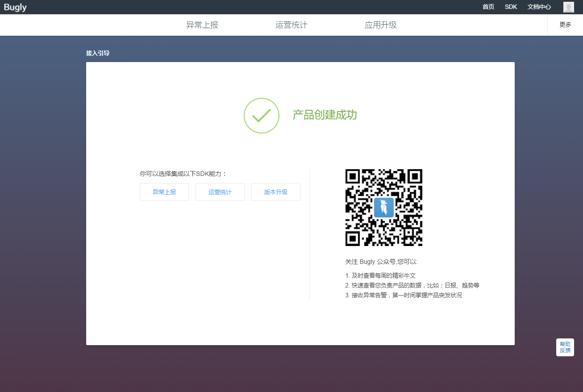Click the green success checkmark icon
The width and height of the screenshot is (583, 392).
[x=261, y=115]
